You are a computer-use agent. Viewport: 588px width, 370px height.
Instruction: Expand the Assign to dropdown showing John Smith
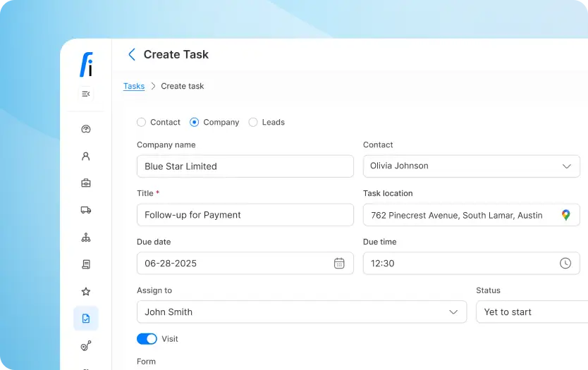click(302, 312)
